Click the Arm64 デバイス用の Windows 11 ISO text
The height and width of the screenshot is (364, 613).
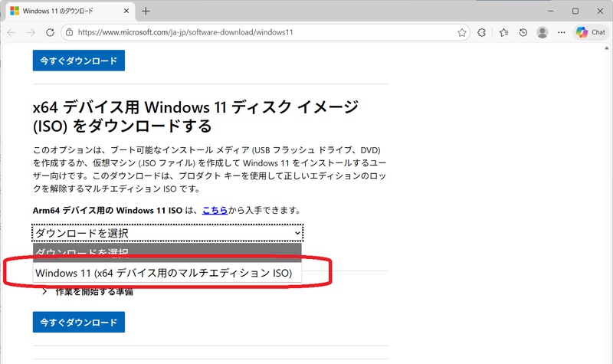[107, 210]
